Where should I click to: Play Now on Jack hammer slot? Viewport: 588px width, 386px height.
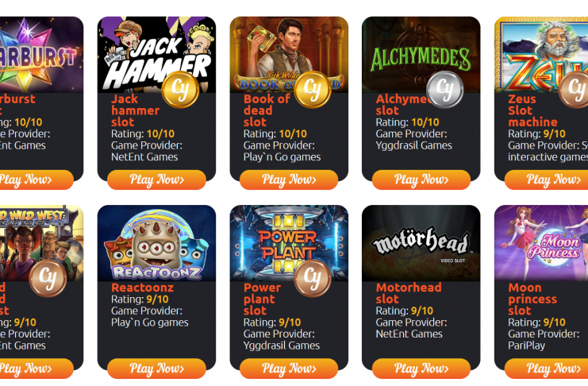pyautogui.click(x=156, y=179)
